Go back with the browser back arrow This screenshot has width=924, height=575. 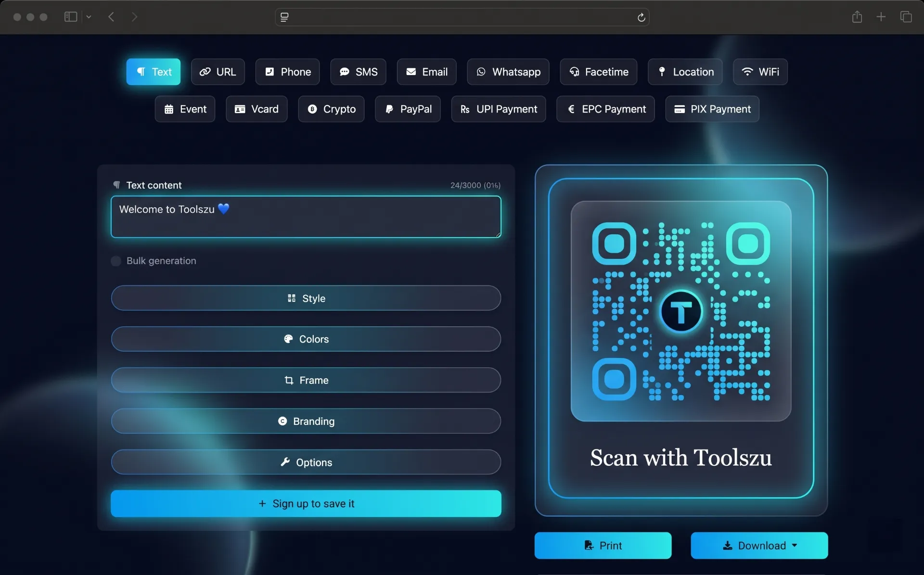(111, 17)
